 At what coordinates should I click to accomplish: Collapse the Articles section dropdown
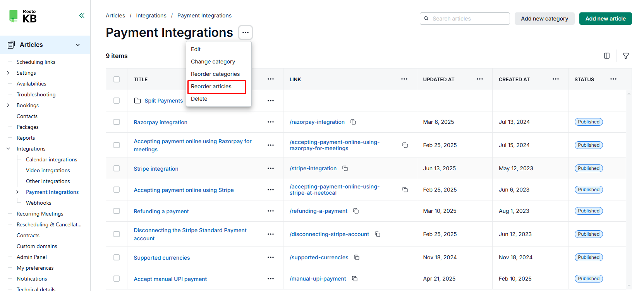pos(78,45)
